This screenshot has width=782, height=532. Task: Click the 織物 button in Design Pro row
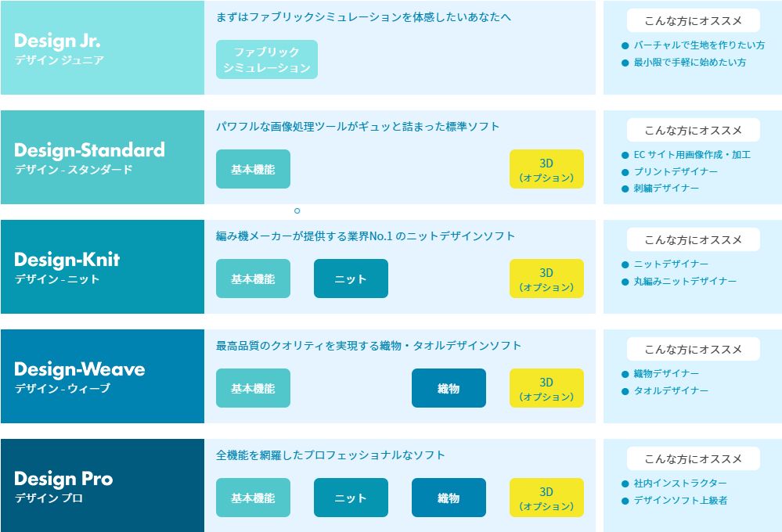(449, 498)
